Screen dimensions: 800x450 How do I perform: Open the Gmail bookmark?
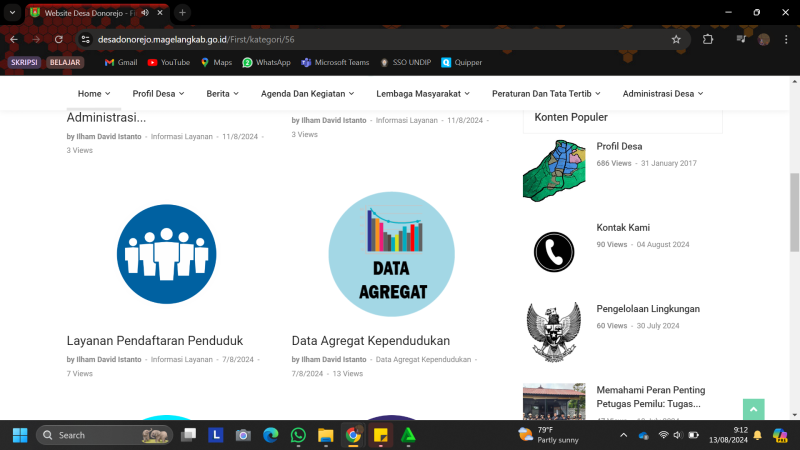point(120,62)
